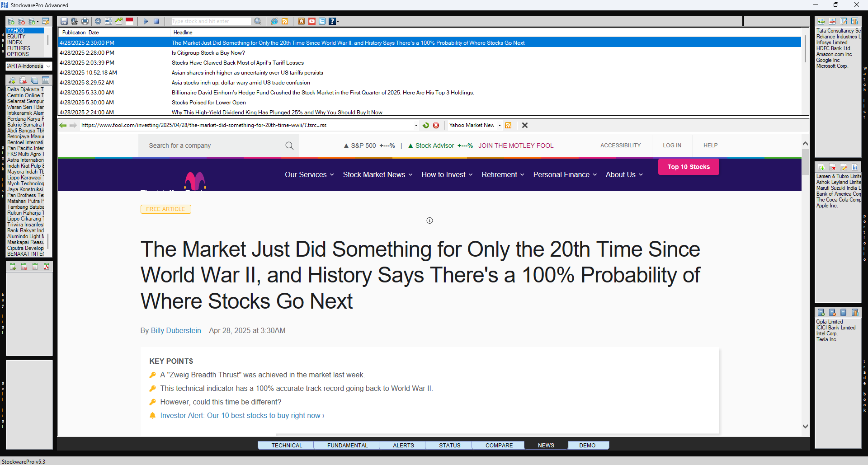Select Tesla Inc. in the right panel
The height and width of the screenshot is (465, 868).
point(827,339)
